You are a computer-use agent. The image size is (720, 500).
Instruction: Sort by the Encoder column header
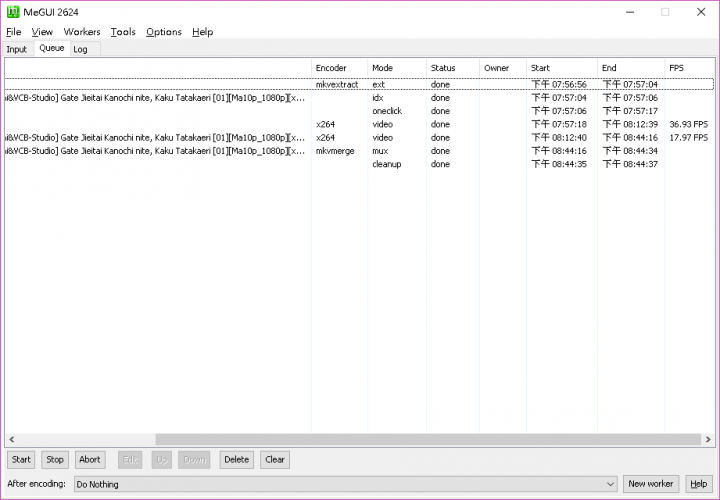click(339, 68)
